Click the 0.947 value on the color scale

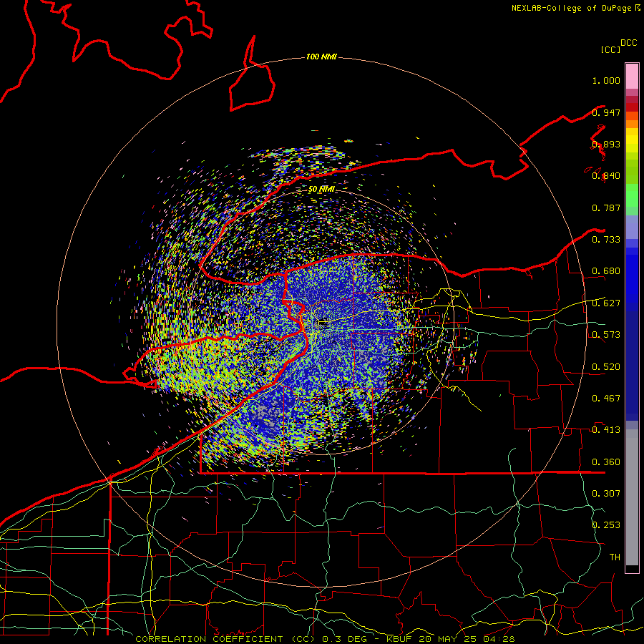click(606, 112)
